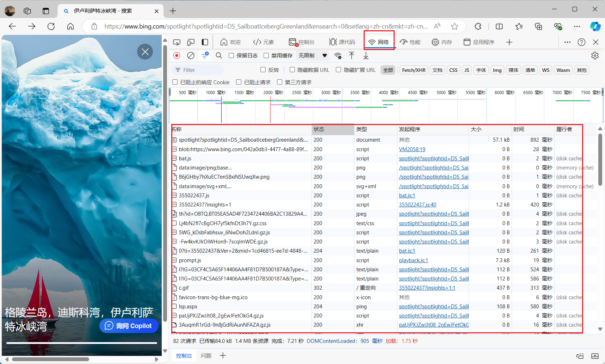Open Copilot sidebar icon
Screen dimensions: 605x364
(595, 26)
